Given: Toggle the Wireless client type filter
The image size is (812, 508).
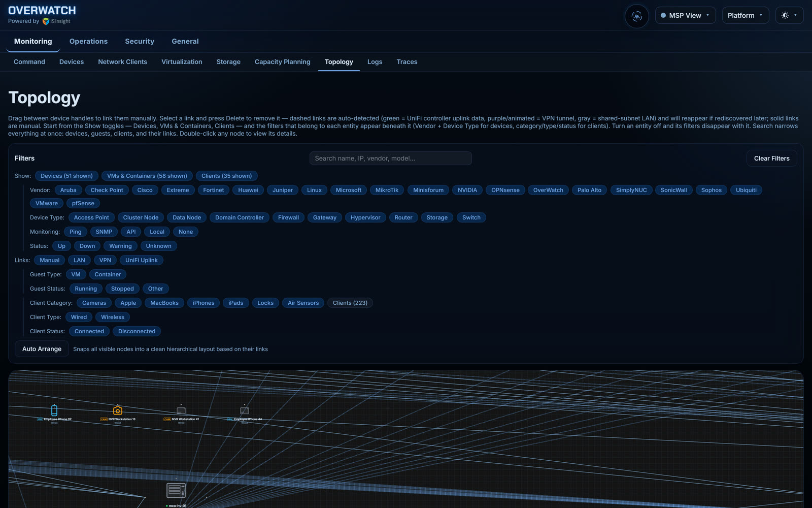Looking at the screenshot, I should (x=113, y=317).
